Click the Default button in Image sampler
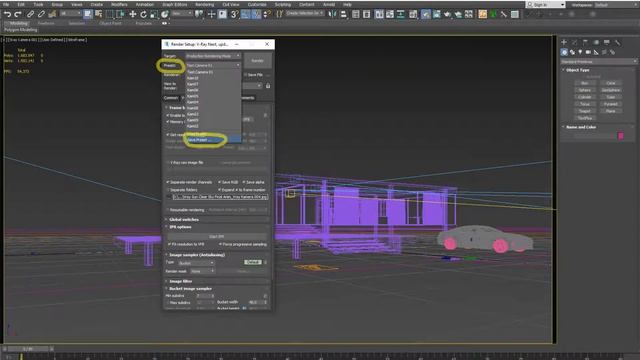The image size is (640, 360). coord(253,262)
